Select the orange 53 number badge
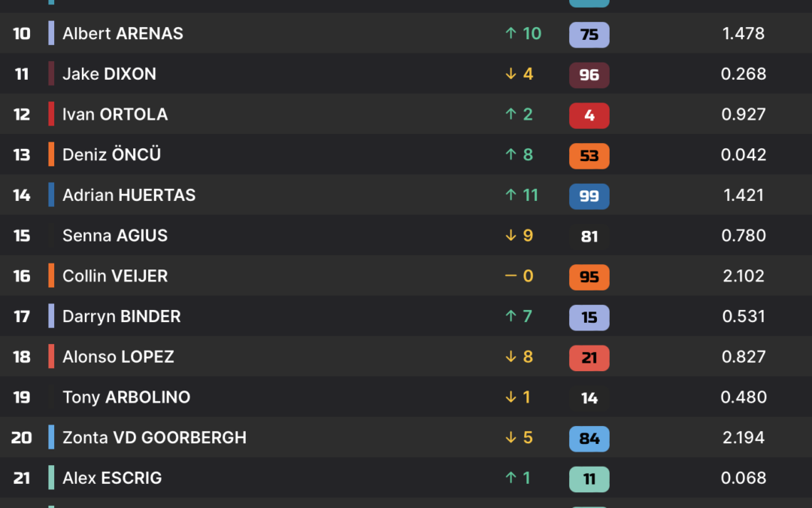 click(x=589, y=156)
